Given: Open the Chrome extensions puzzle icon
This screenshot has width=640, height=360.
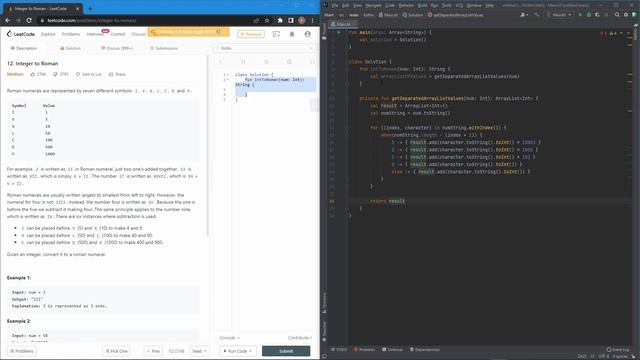Looking at the screenshot, I should (x=280, y=20).
